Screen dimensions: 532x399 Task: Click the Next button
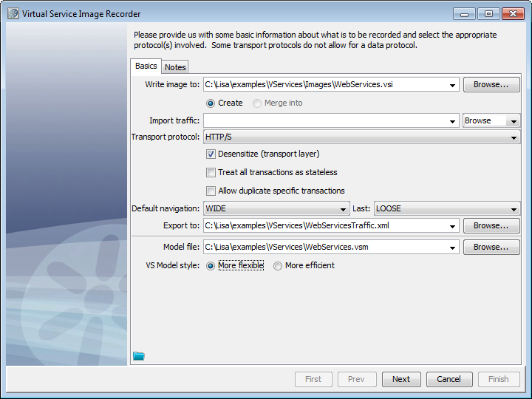tap(401, 379)
